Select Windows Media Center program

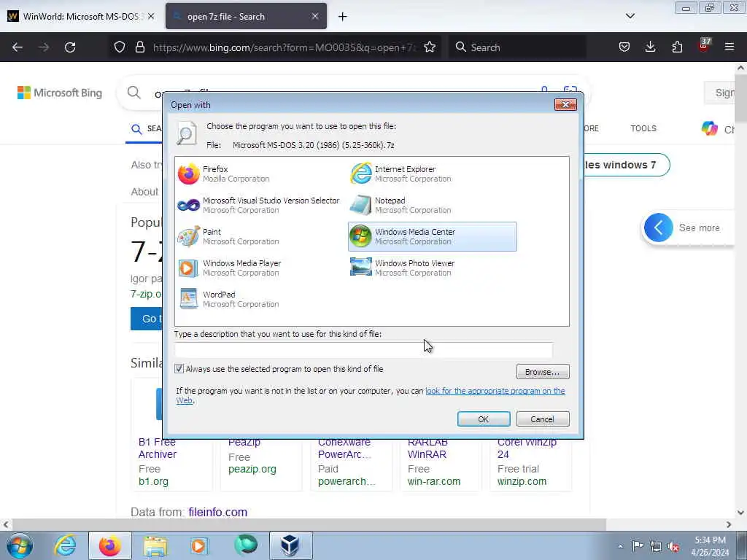[x=432, y=237]
